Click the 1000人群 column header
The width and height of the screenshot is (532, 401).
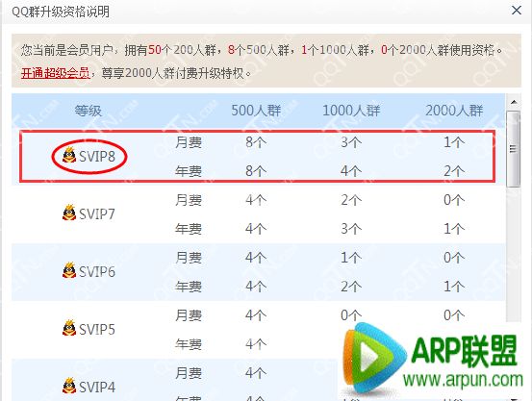click(x=351, y=111)
